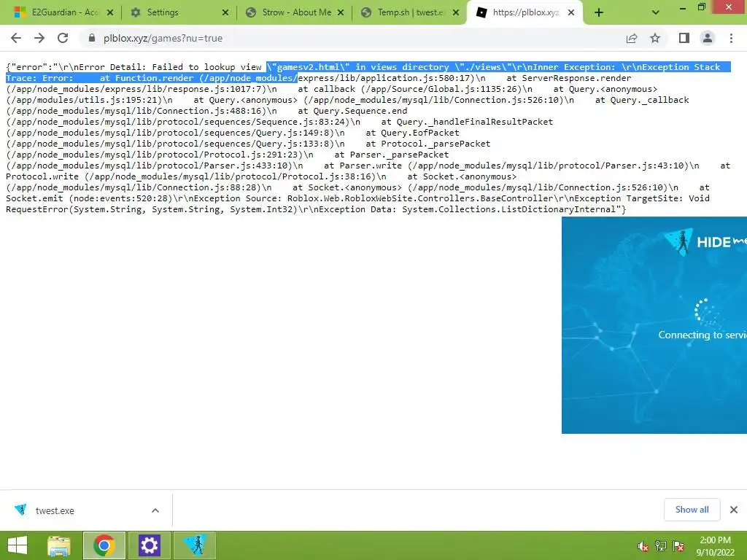Image resolution: width=747 pixels, height=560 pixels.
Task: Open the browser side panel
Action: [684, 38]
